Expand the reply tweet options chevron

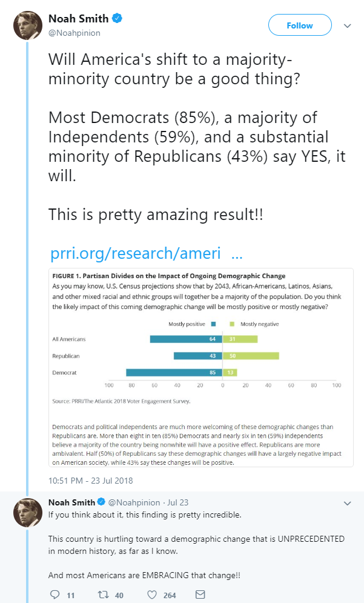348,504
